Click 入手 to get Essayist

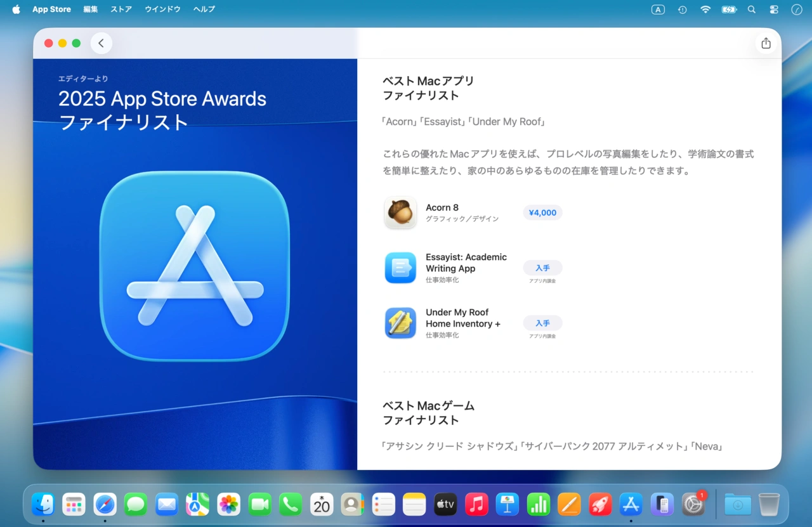tap(542, 268)
